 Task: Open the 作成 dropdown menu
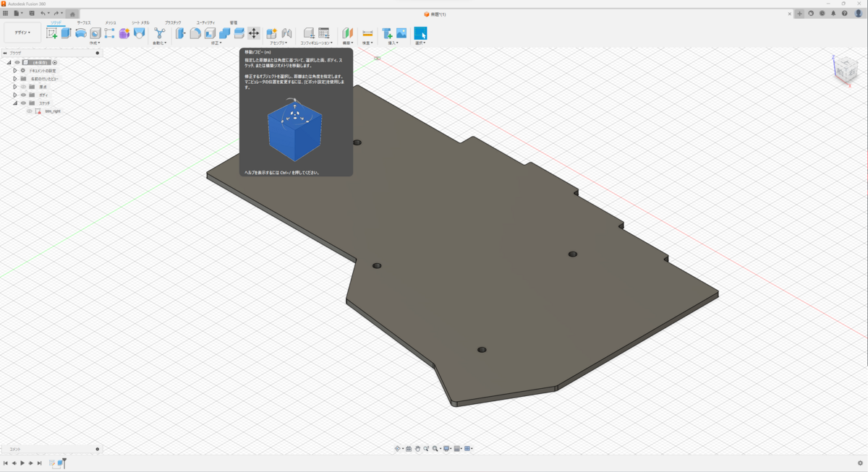coord(94,43)
